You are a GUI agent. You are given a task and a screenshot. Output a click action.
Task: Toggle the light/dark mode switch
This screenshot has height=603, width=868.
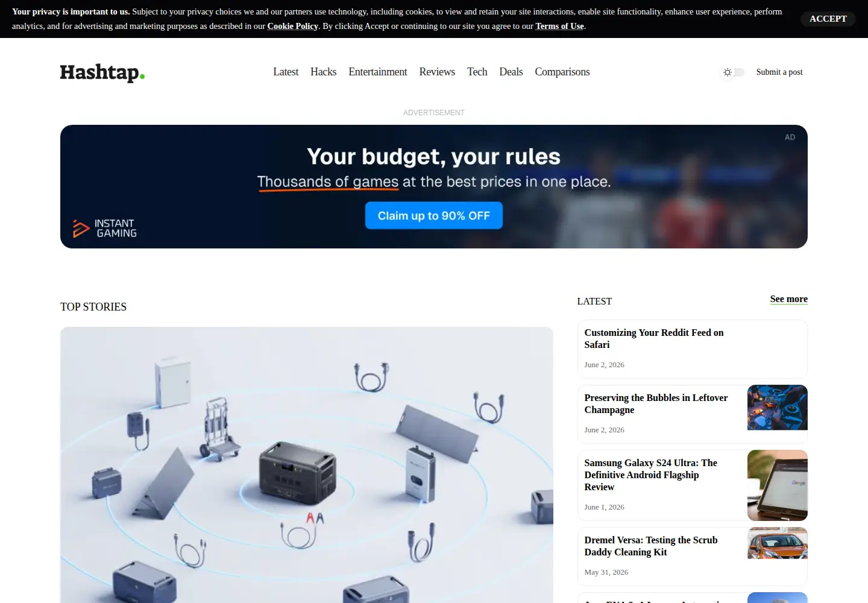pos(734,72)
